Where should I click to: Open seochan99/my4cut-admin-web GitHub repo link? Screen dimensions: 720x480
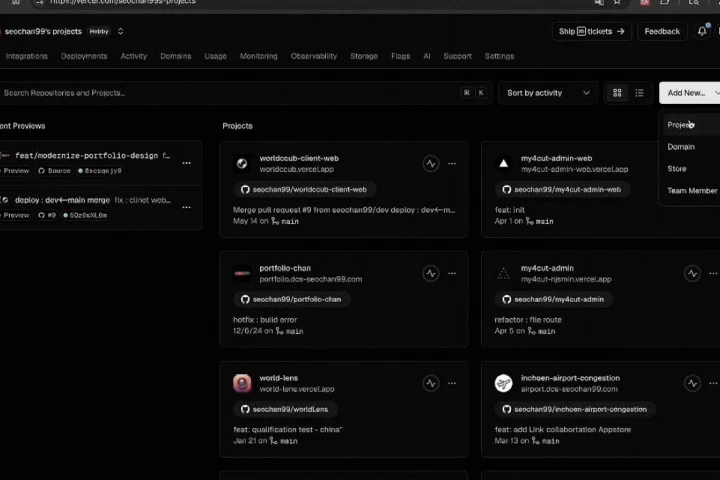click(x=562, y=189)
